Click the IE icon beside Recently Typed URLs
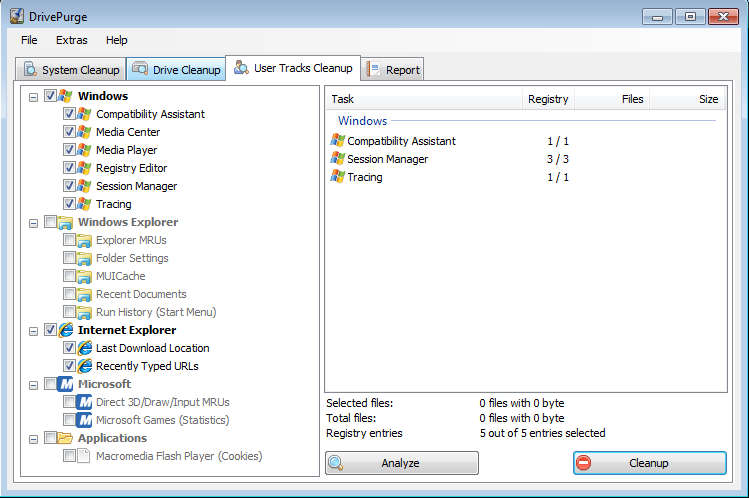749x498 pixels. (x=85, y=366)
